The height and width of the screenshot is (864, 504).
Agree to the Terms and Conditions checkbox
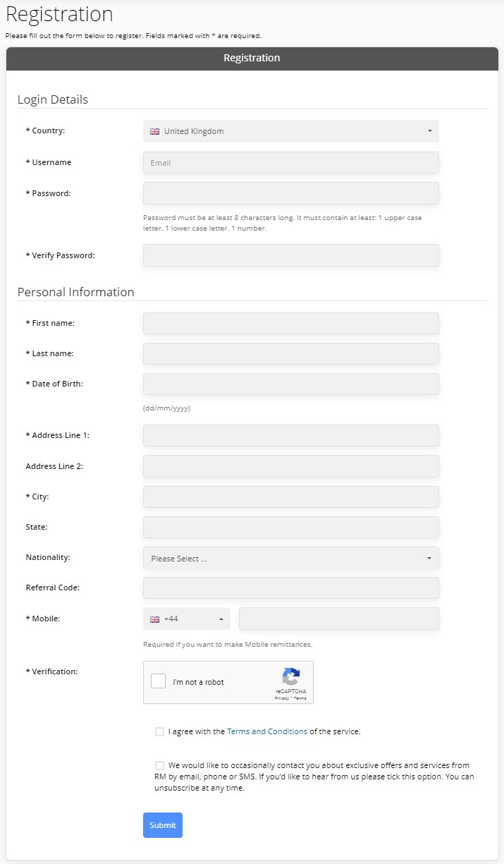(159, 731)
